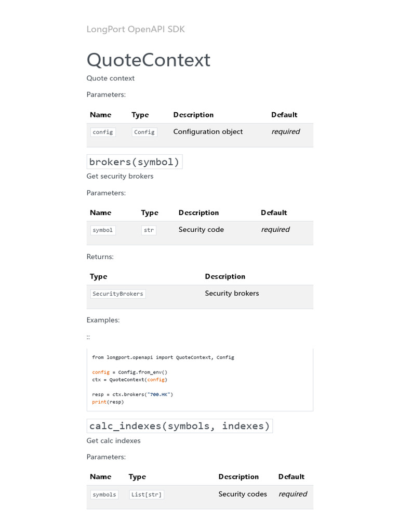399x532 pixels.
Task: Click the print(resp) line in the code
Action: [x=108, y=402]
